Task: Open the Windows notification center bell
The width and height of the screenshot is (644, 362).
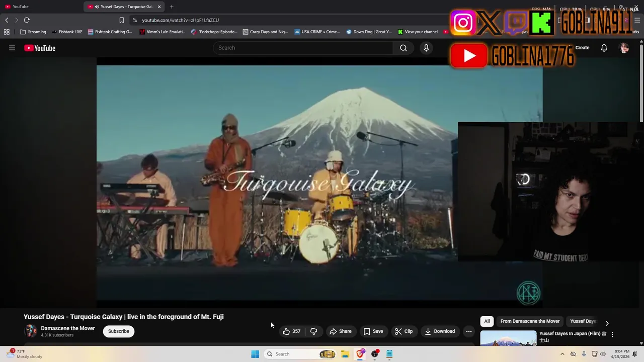Action: click(636, 354)
